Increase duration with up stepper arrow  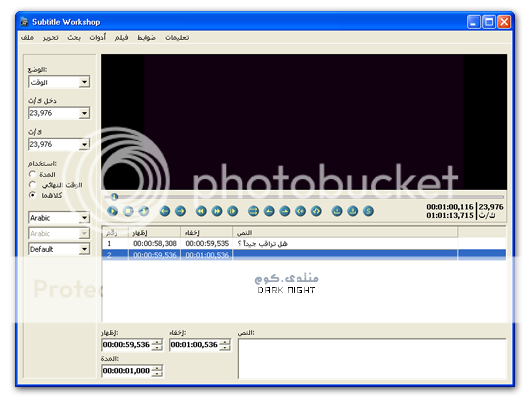(157, 368)
